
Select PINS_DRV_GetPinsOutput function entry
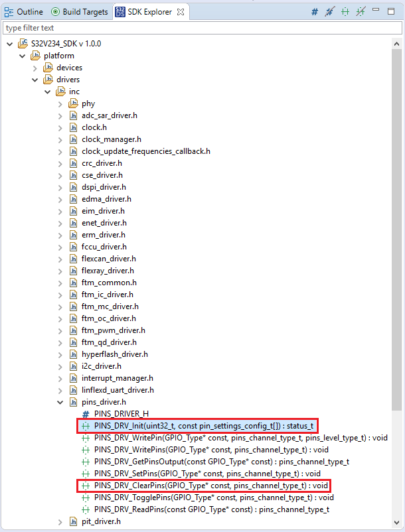[x=222, y=462]
